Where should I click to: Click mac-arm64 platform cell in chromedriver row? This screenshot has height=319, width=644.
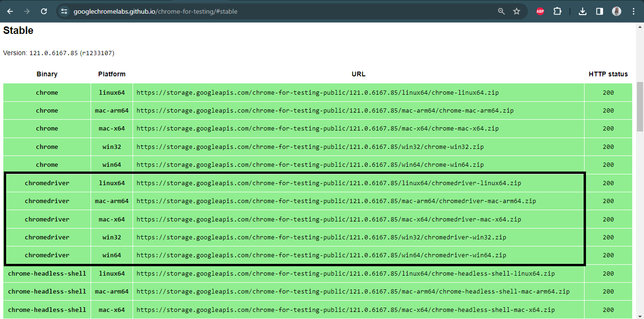(112, 201)
